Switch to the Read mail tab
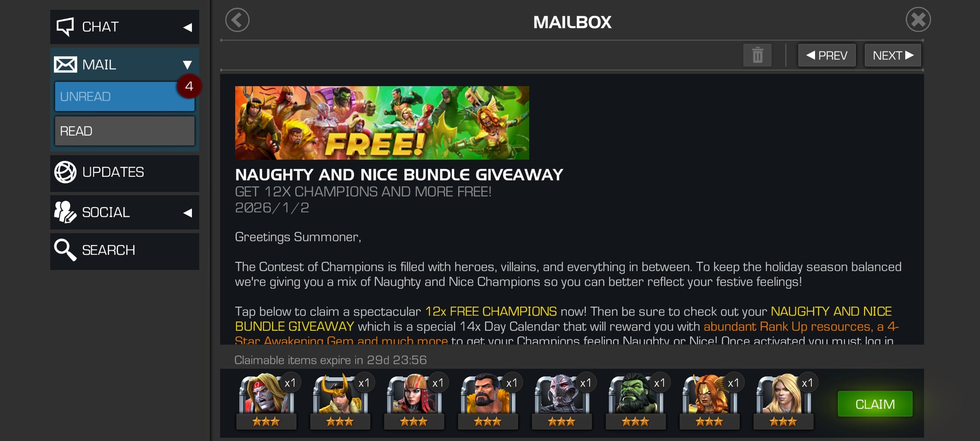 click(125, 131)
